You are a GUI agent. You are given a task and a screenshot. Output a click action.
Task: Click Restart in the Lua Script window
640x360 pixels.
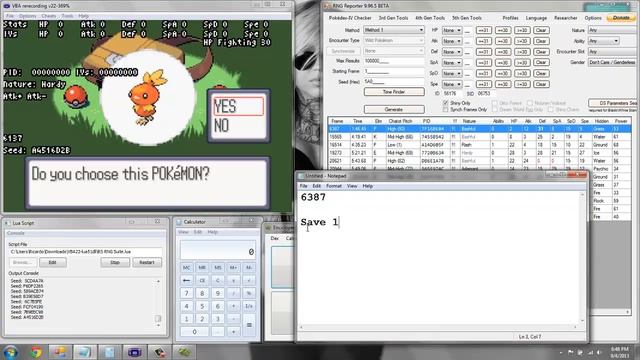[x=147, y=262]
